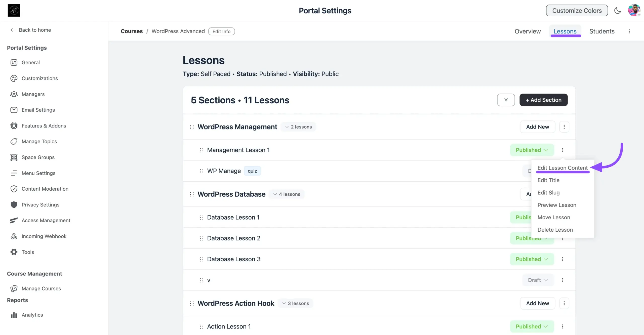The width and height of the screenshot is (644, 335).
Task: Open Analytics bar chart icon
Action: coord(14,315)
